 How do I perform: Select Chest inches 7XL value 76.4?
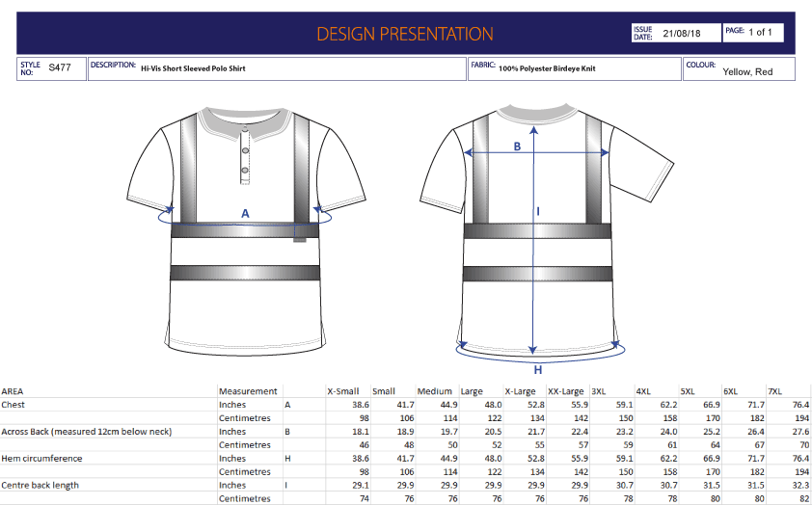pos(800,405)
